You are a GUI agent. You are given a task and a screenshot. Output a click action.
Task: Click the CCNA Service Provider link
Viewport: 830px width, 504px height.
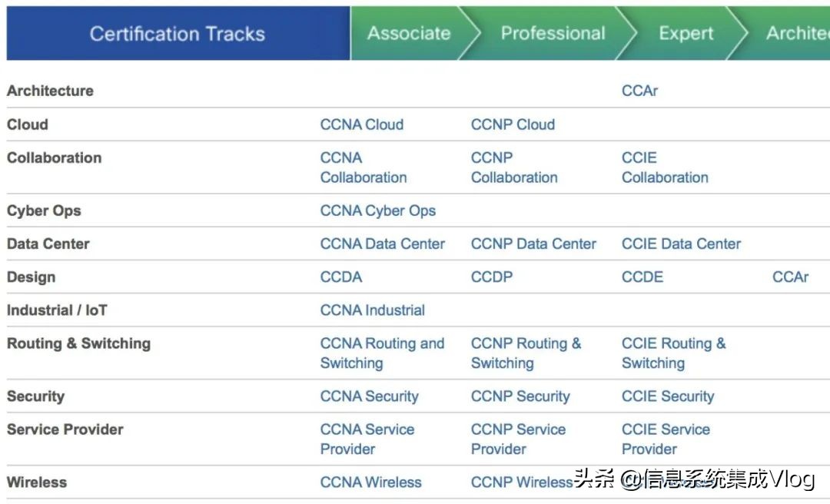[367, 439]
